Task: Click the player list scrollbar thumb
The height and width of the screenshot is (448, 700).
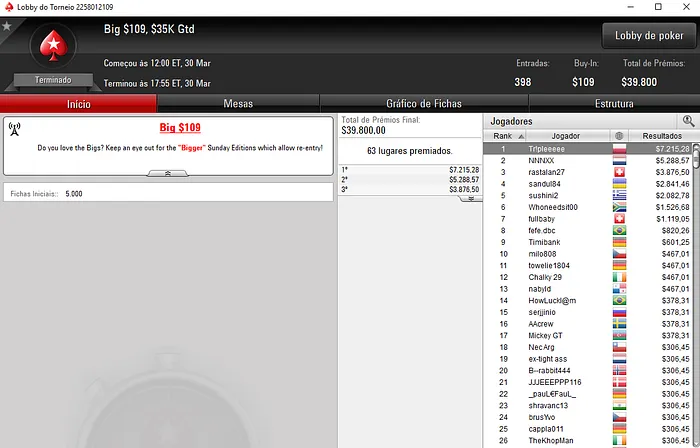Action: click(696, 158)
